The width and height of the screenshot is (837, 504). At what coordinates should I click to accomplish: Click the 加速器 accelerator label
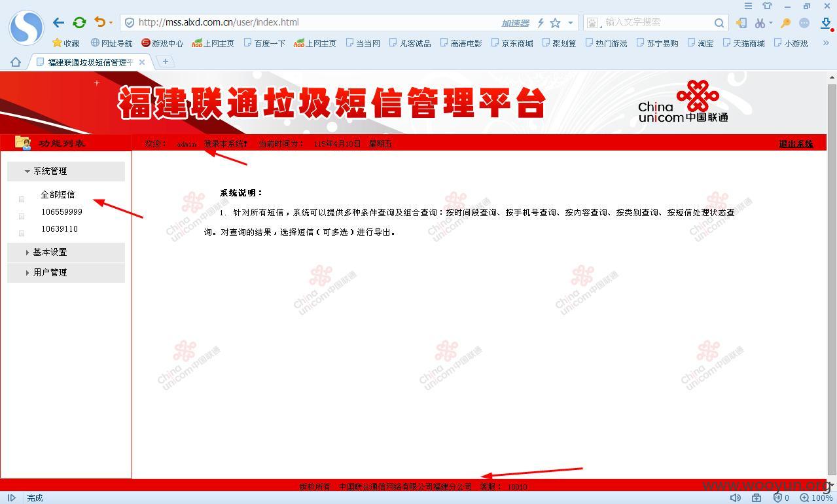click(x=515, y=23)
